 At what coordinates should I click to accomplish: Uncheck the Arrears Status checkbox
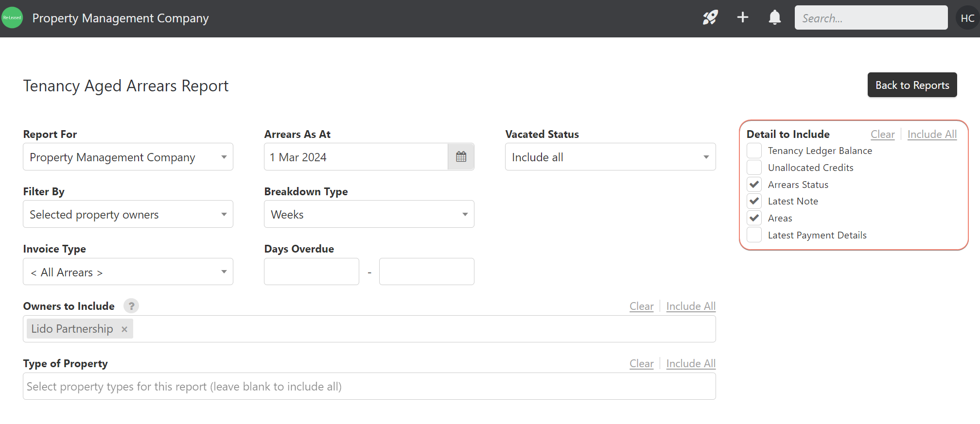[x=754, y=185]
